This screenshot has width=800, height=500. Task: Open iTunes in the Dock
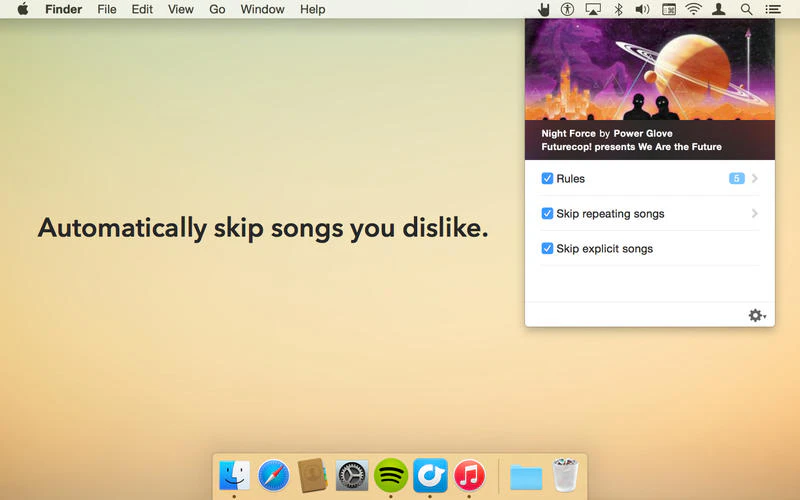(469, 476)
